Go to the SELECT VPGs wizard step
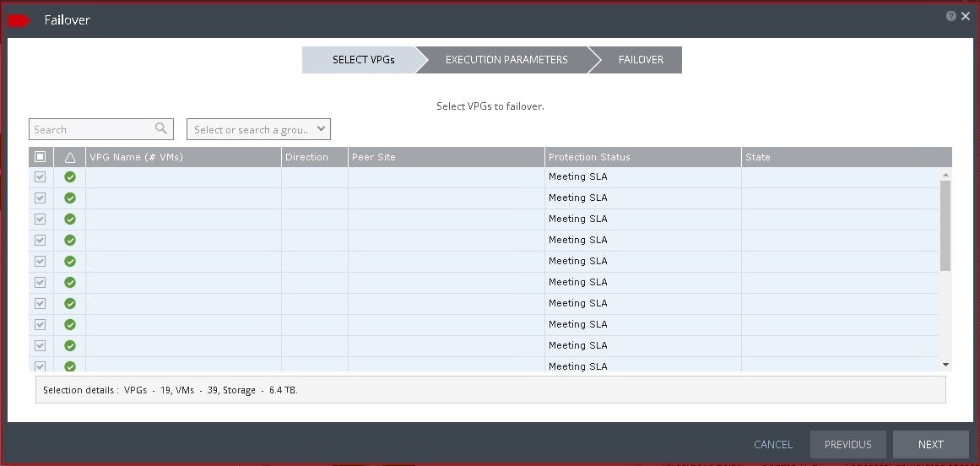Image resolution: width=980 pixels, height=466 pixels. (x=363, y=60)
